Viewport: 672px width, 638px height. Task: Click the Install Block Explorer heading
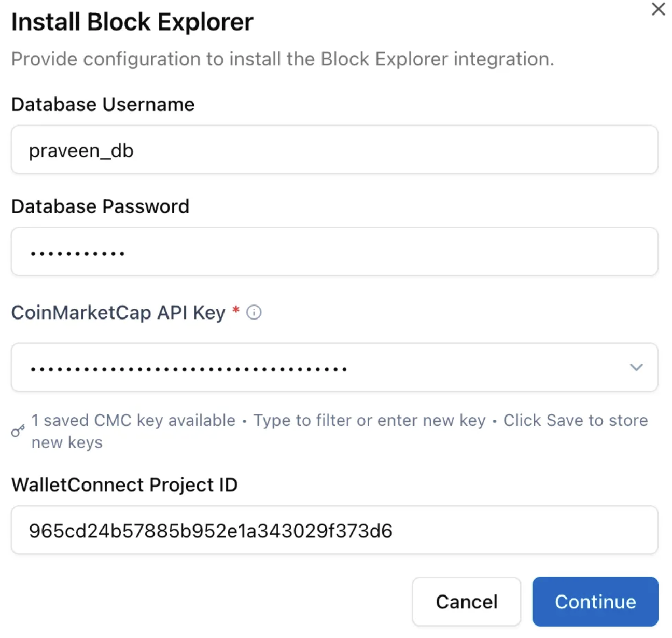132,22
